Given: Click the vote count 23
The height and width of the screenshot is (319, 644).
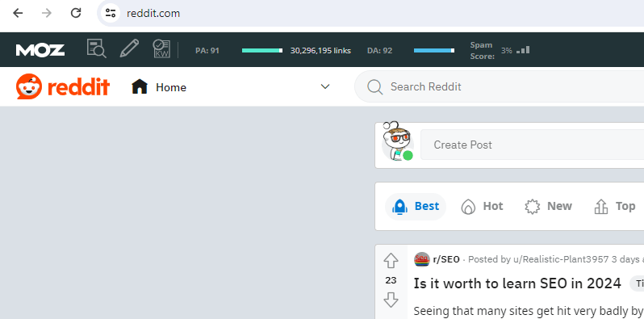Looking at the screenshot, I should click(x=391, y=280).
